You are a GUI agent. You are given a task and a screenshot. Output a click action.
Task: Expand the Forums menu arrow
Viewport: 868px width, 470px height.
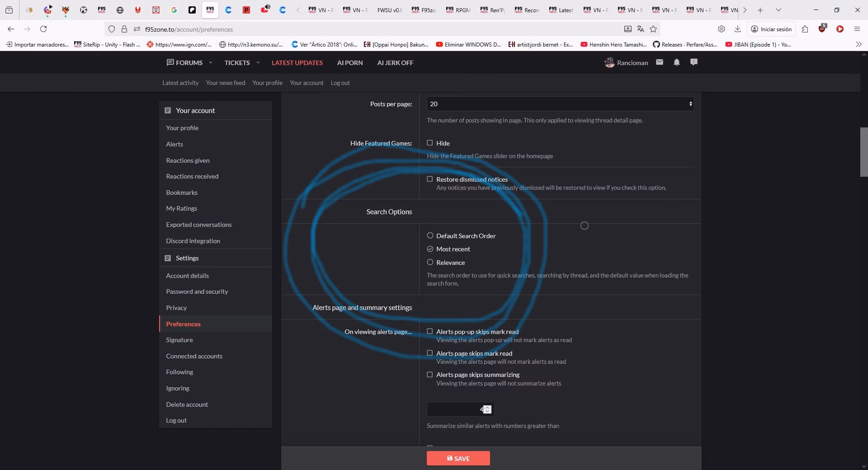tap(211, 63)
